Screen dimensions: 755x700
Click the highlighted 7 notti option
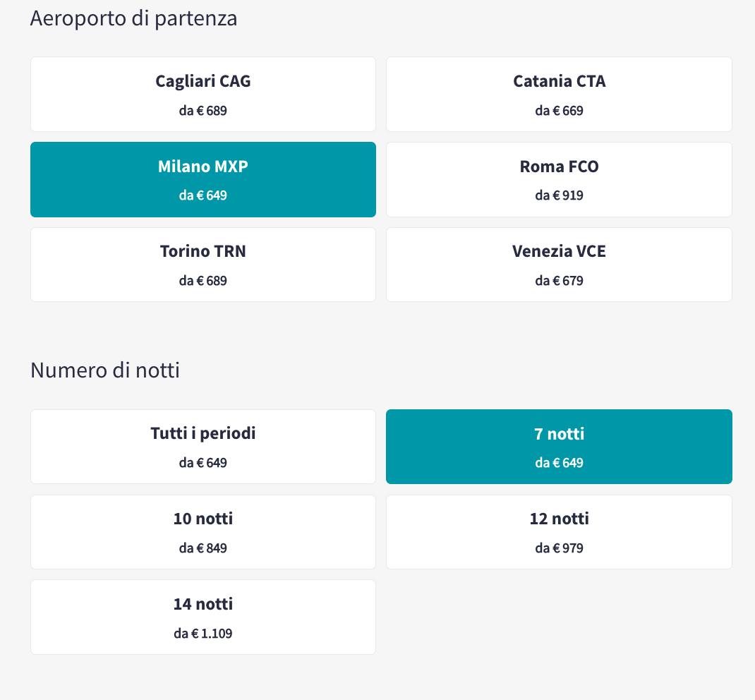coord(559,446)
